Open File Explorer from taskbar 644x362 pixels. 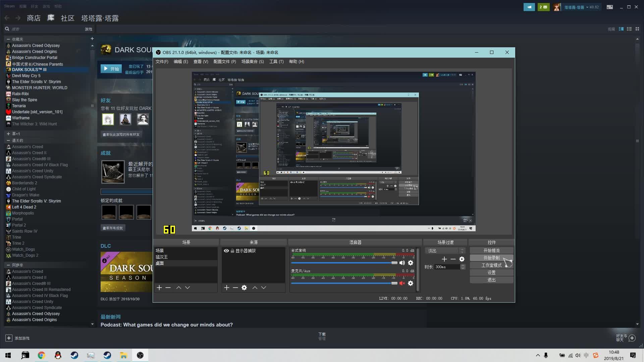(123, 355)
